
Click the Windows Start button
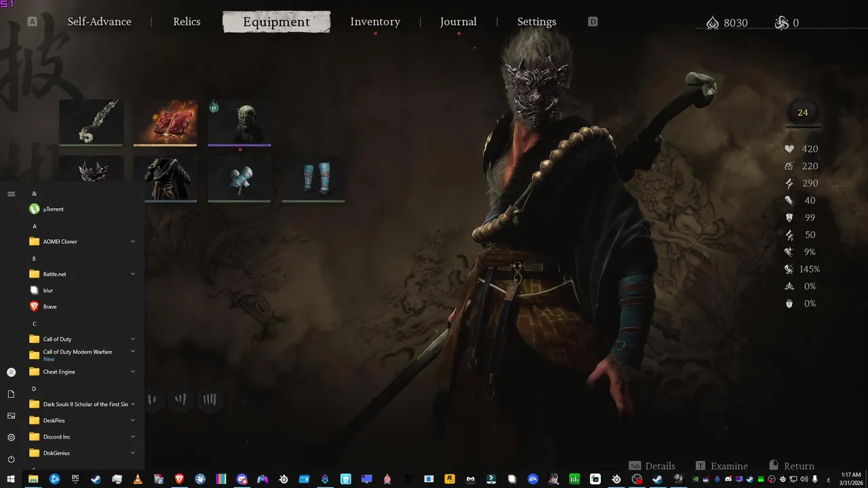(x=11, y=479)
